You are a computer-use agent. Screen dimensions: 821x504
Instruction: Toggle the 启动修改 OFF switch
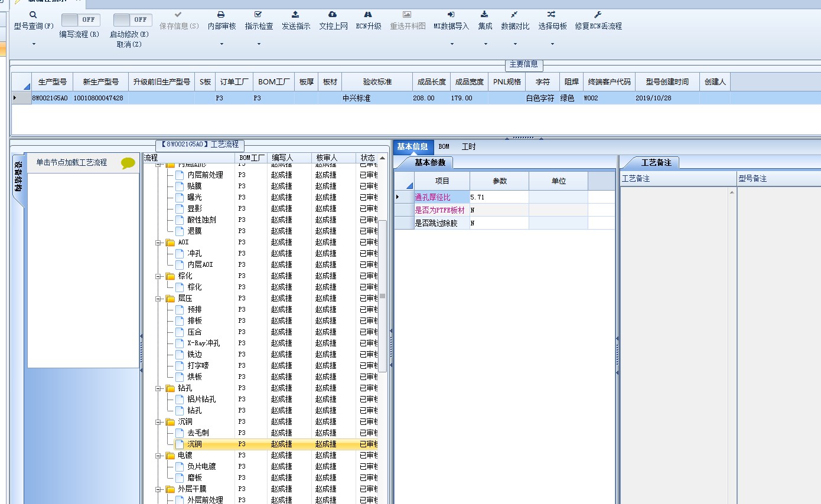point(132,19)
